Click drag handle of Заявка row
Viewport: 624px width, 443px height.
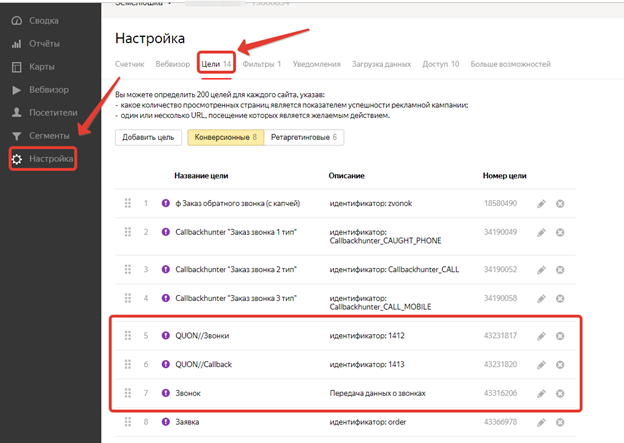(128, 422)
